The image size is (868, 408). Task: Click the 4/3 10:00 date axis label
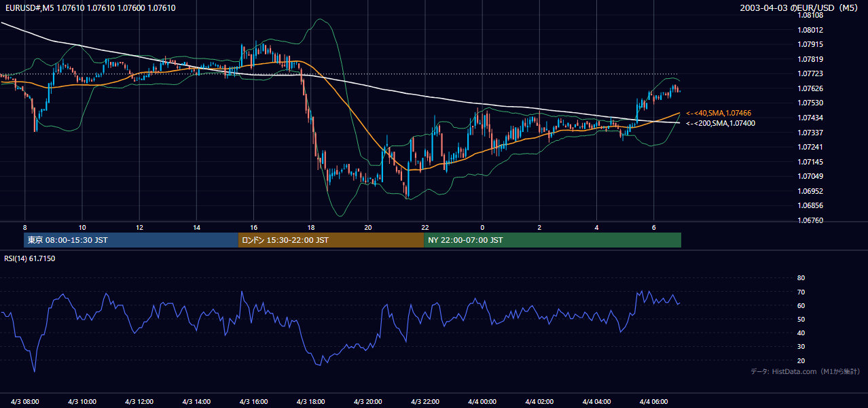click(x=82, y=401)
